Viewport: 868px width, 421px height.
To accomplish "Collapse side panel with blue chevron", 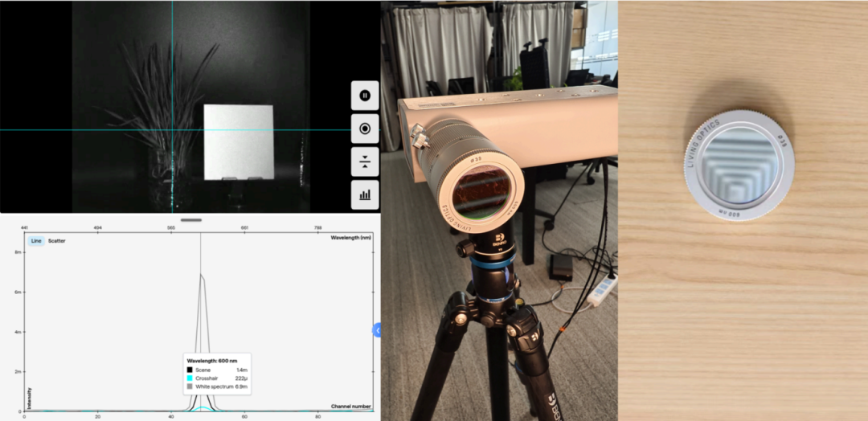I will click(x=378, y=330).
